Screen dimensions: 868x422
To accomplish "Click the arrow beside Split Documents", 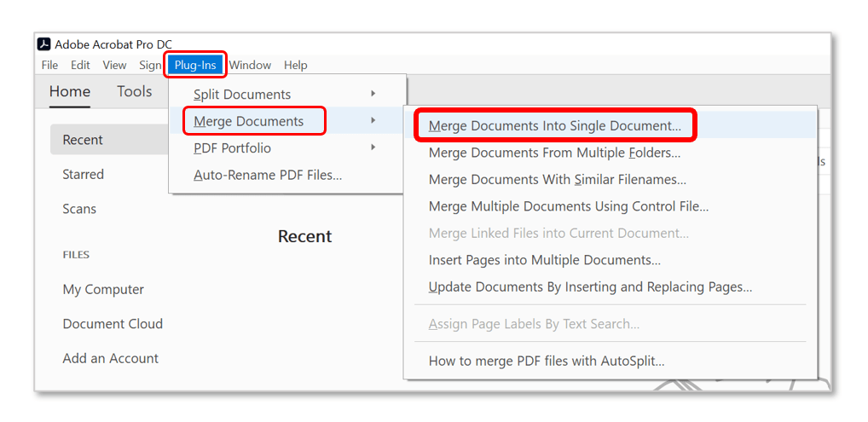I will (373, 94).
